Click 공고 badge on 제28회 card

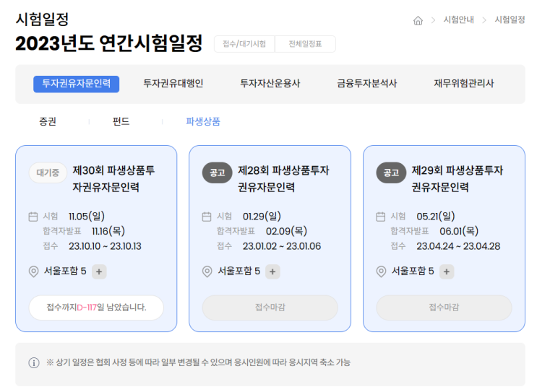(217, 173)
